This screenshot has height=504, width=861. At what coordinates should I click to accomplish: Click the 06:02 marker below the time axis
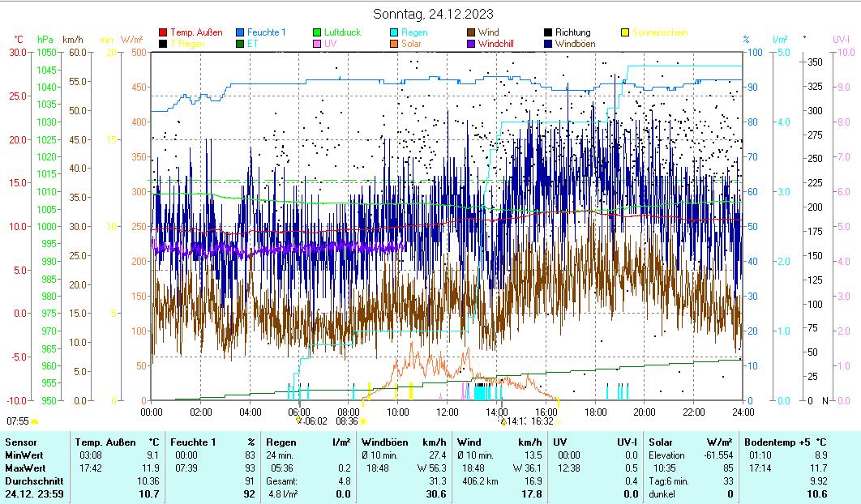point(315,421)
